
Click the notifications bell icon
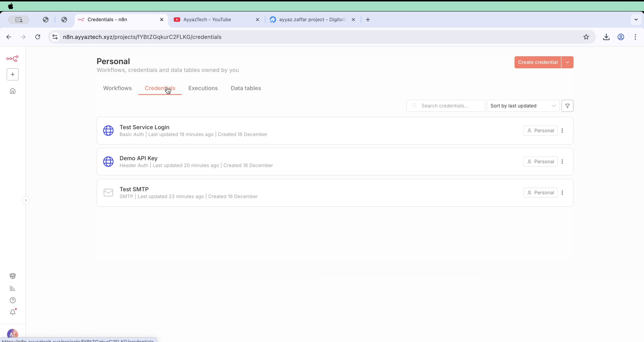coord(12,312)
